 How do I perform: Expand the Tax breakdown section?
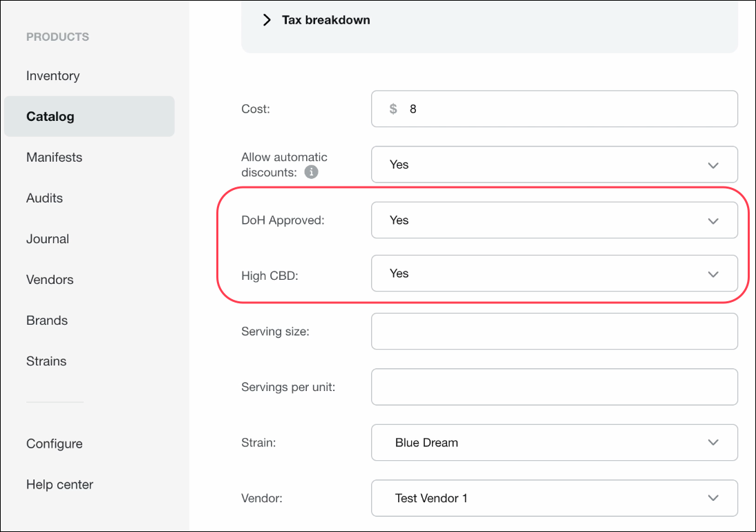(316, 20)
